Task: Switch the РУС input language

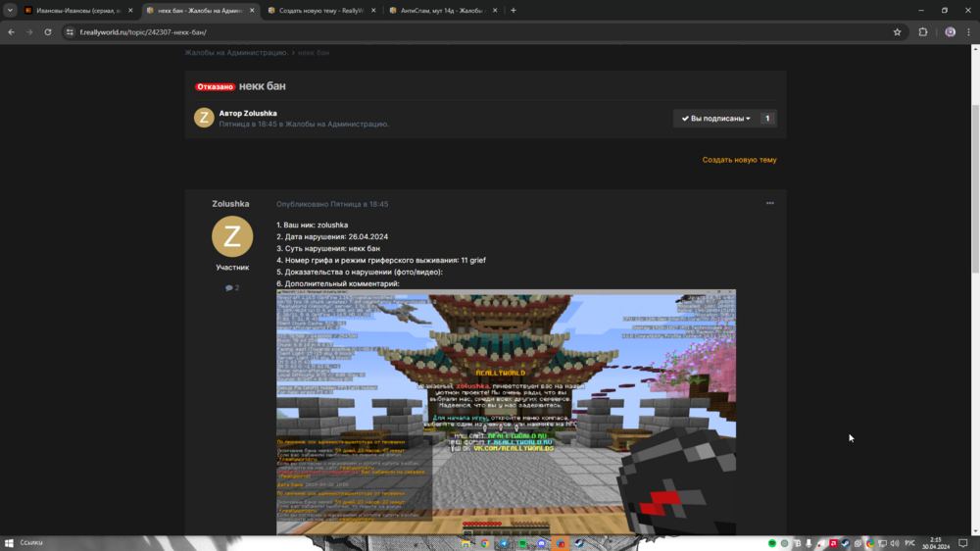Action: pyautogui.click(x=910, y=543)
